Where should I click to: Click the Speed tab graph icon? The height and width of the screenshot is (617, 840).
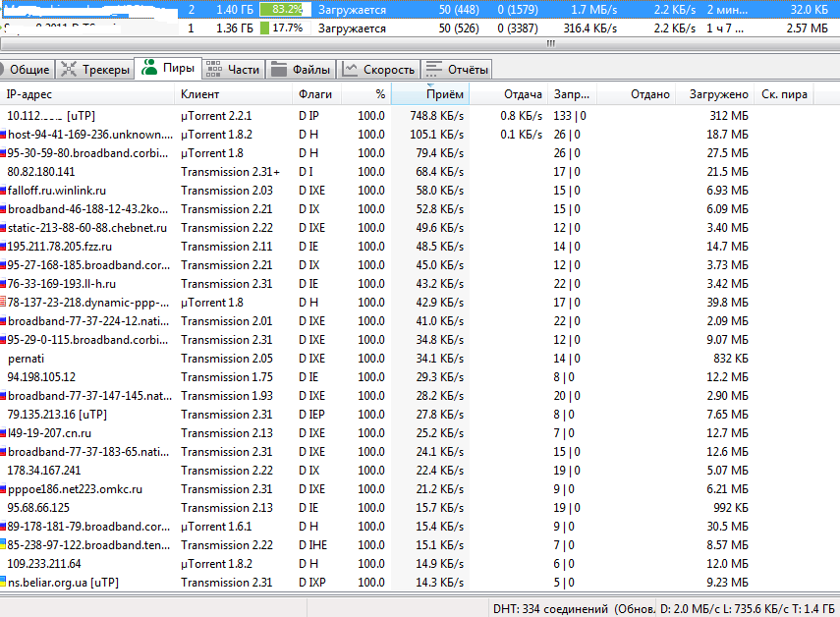coord(350,70)
